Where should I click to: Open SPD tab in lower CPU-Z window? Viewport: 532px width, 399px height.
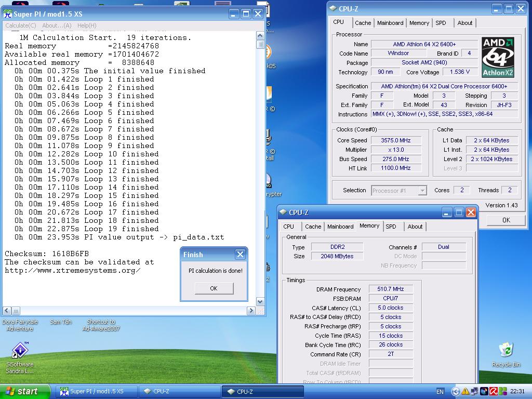tap(391, 227)
